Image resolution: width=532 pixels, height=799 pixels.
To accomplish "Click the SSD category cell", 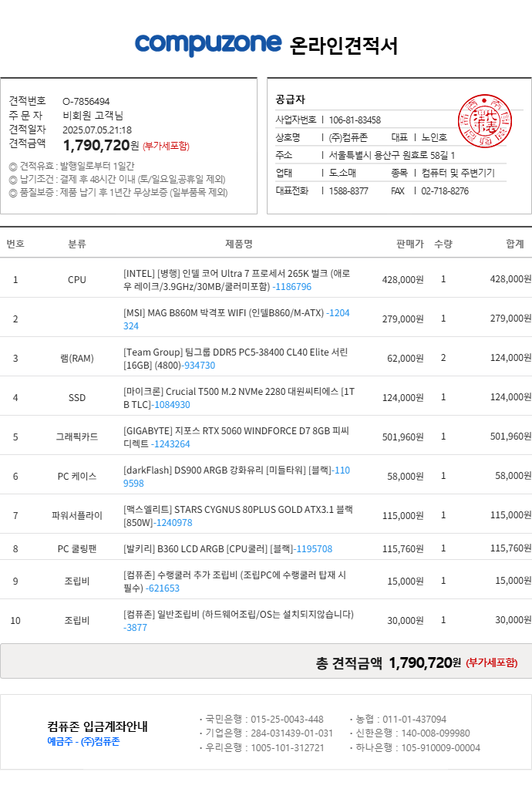I will (77, 397).
